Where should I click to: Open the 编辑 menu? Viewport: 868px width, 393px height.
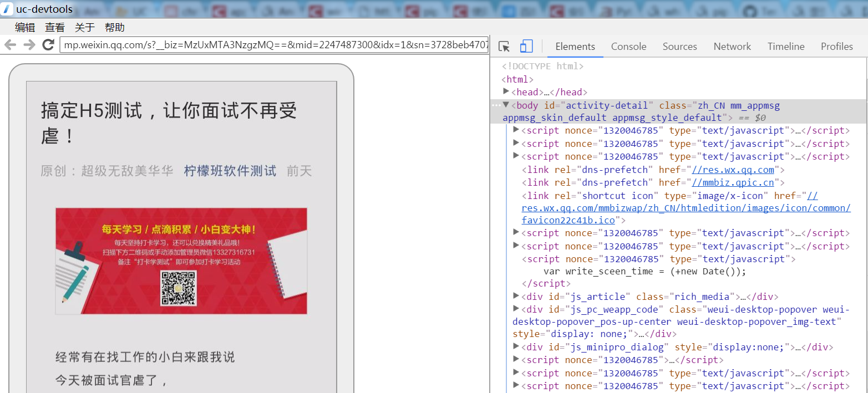24,27
